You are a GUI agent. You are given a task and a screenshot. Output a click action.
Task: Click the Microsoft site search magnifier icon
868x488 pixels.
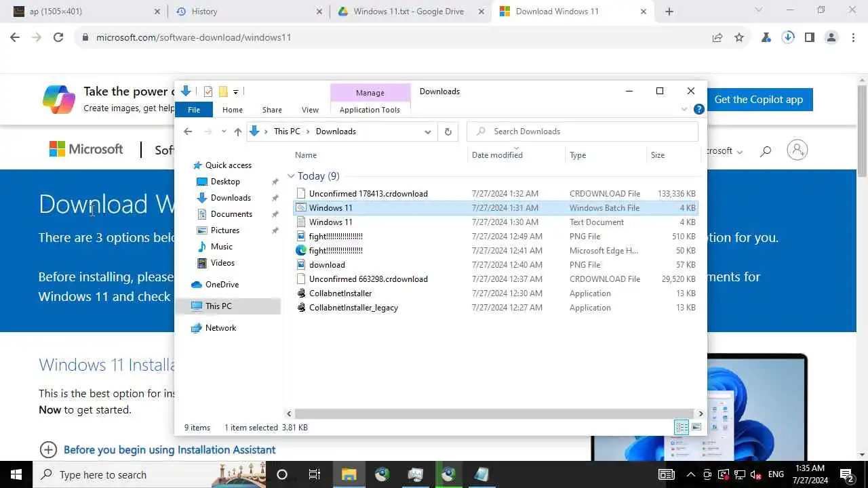pos(766,151)
